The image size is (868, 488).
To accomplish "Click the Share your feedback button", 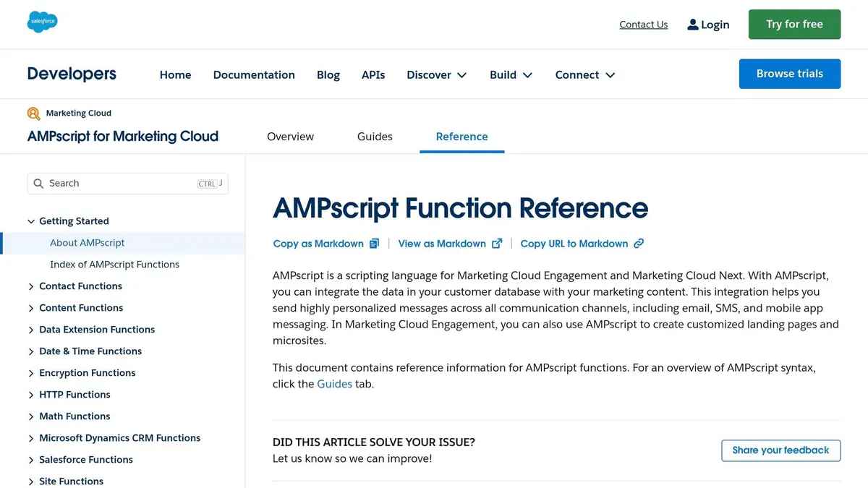I will point(780,450).
